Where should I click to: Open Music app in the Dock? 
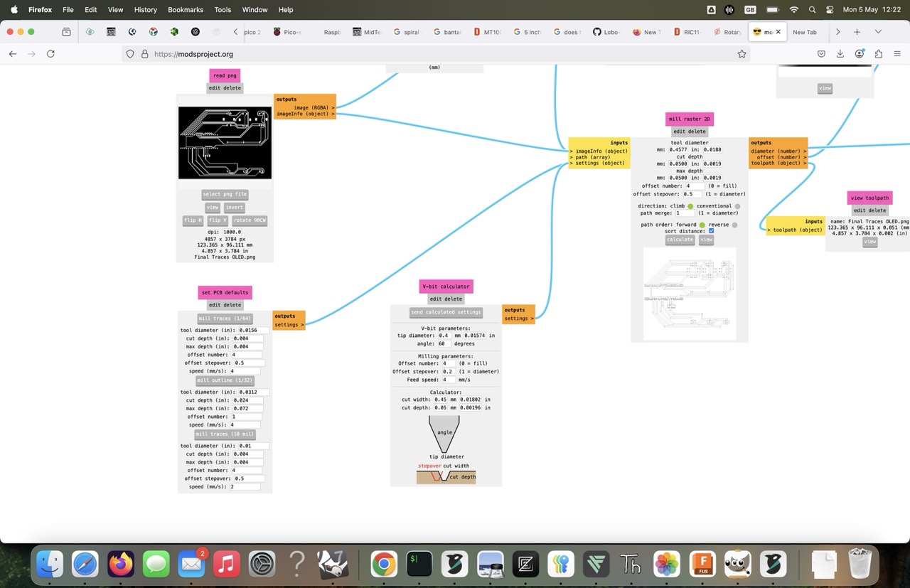click(x=226, y=565)
